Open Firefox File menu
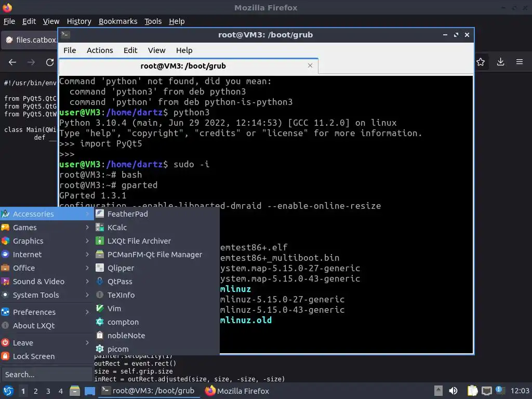 9,21
